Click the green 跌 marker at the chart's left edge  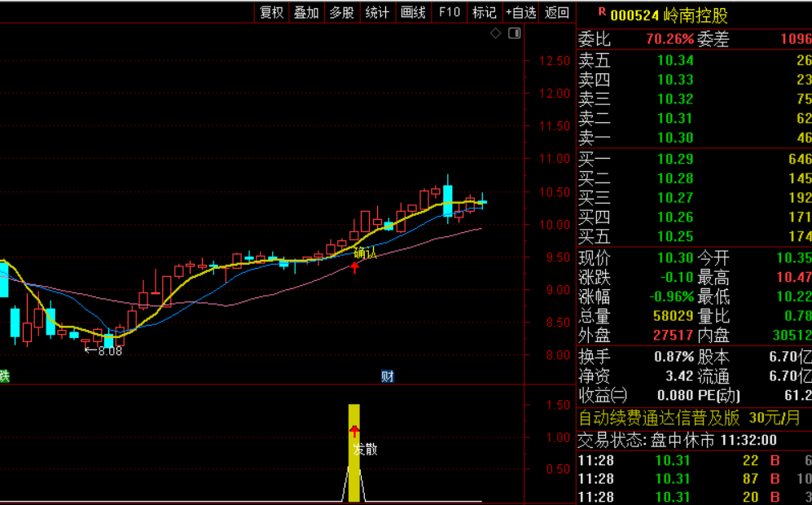coord(4,376)
